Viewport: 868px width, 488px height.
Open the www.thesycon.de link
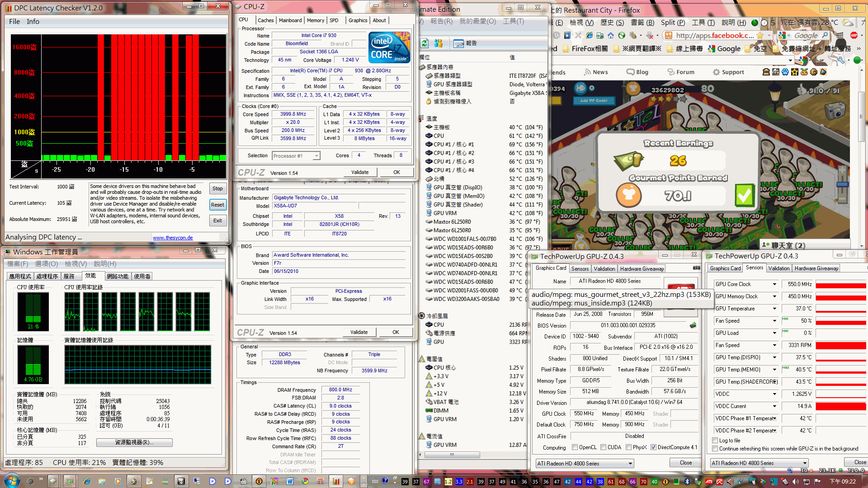click(x=173, y=238)
